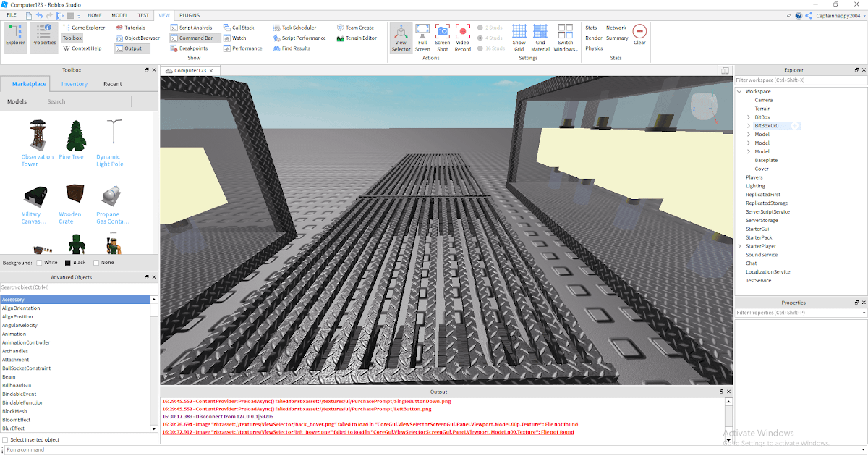
Task: Select the 16 Studs grid option
Action: coord(492,48)
